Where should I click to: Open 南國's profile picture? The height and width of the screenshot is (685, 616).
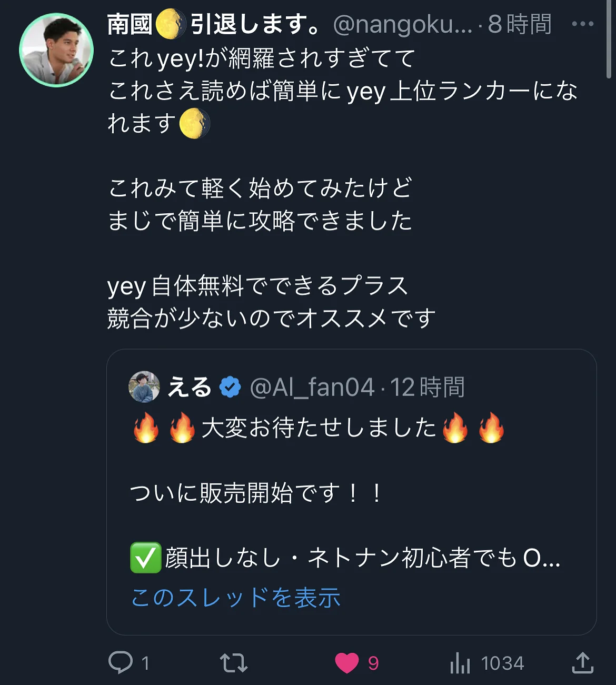click(x=56, y=50)
